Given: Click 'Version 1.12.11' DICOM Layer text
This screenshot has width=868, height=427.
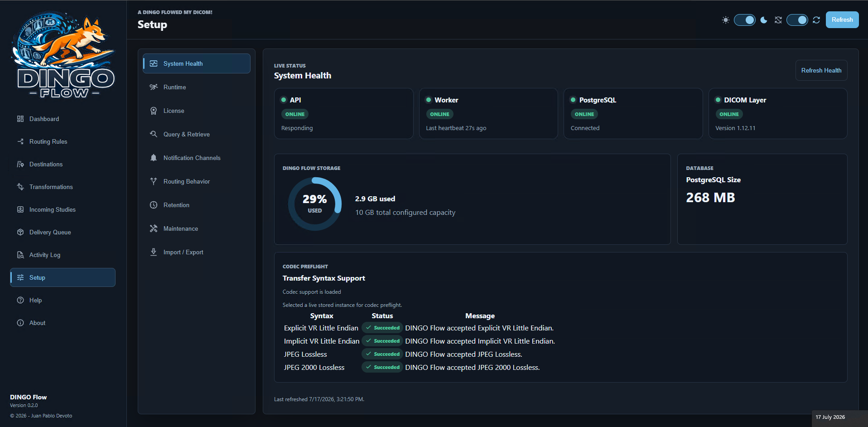Looking at the screenshot, I should [x=735, y=128].
